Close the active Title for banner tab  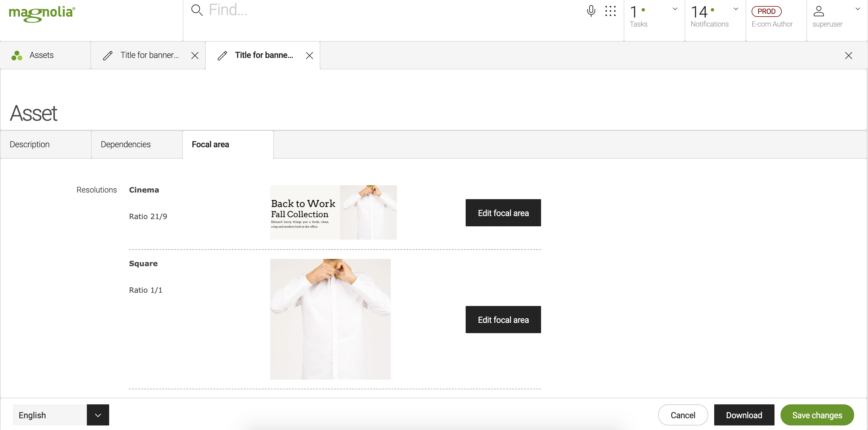coord(309,55)
